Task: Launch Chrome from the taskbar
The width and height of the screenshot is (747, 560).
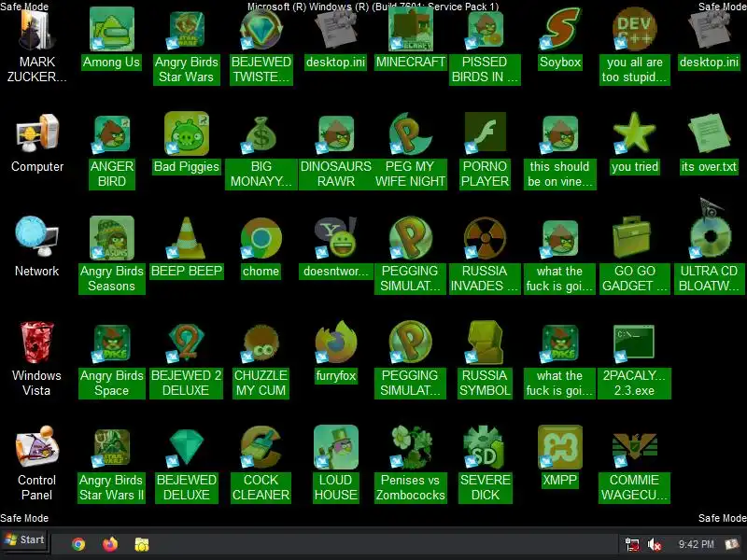Action: pos(78,544)
